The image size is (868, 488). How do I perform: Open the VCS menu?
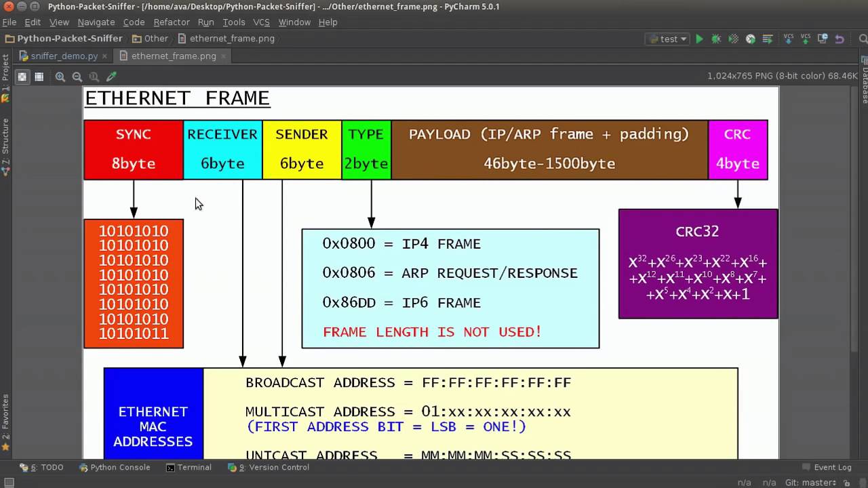click(262, 22)
